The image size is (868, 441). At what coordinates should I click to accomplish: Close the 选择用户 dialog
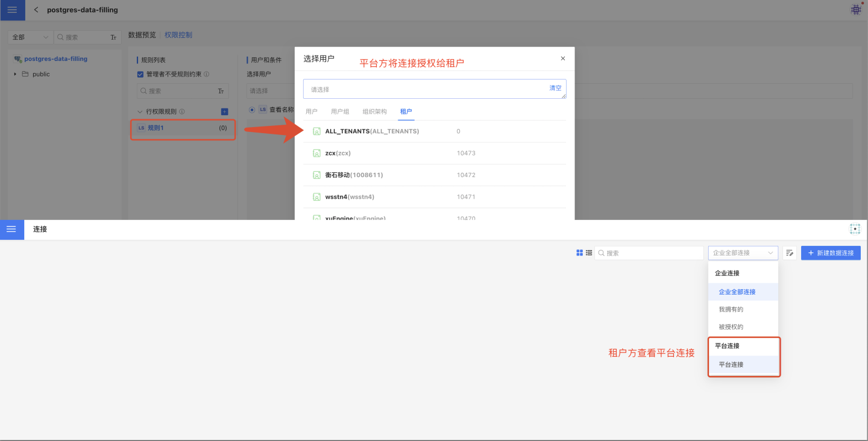(563, 58)
